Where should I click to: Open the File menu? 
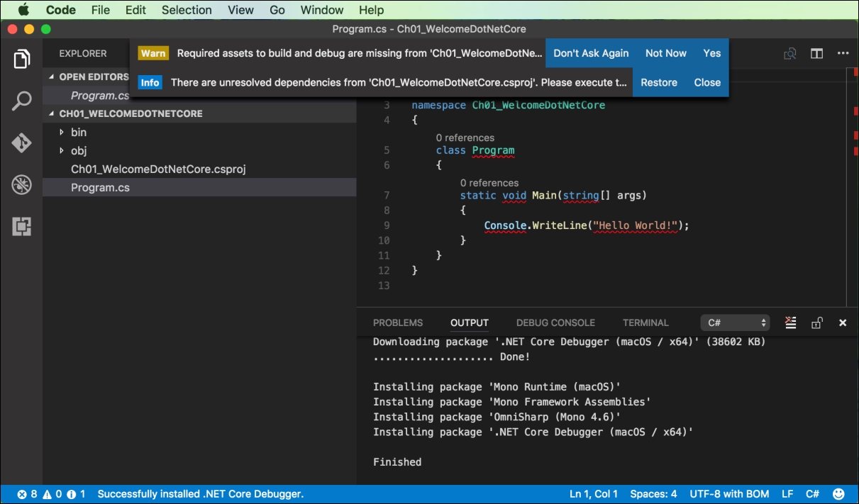pyautogui.click(x=101, y=10)
